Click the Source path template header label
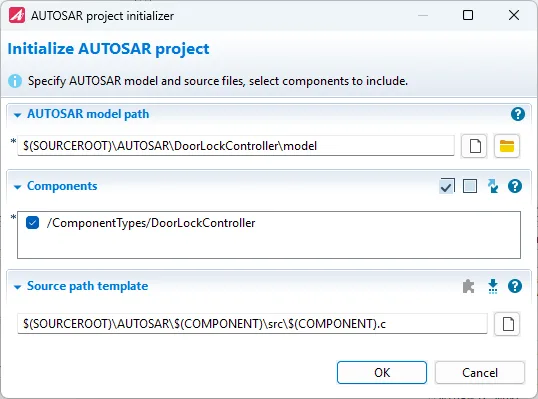This screenshot has width=538, height=399. [87, 286]
